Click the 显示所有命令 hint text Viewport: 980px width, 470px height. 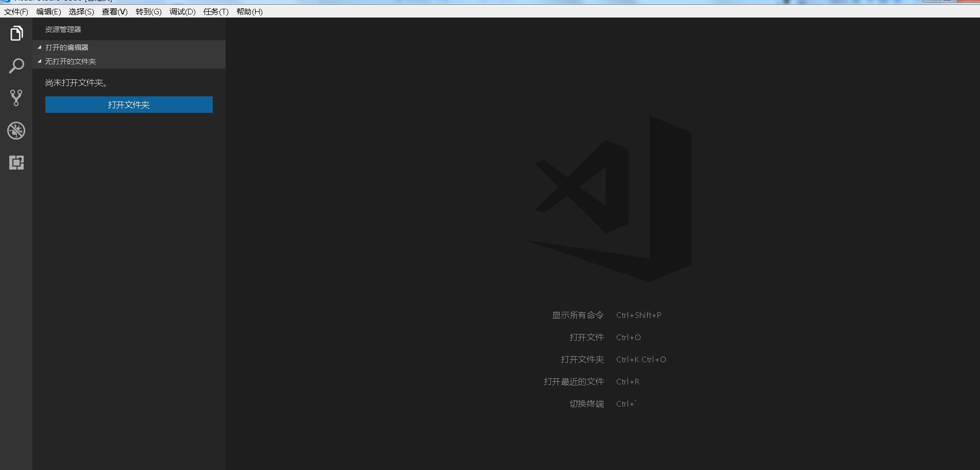click(x=578, y=315)
